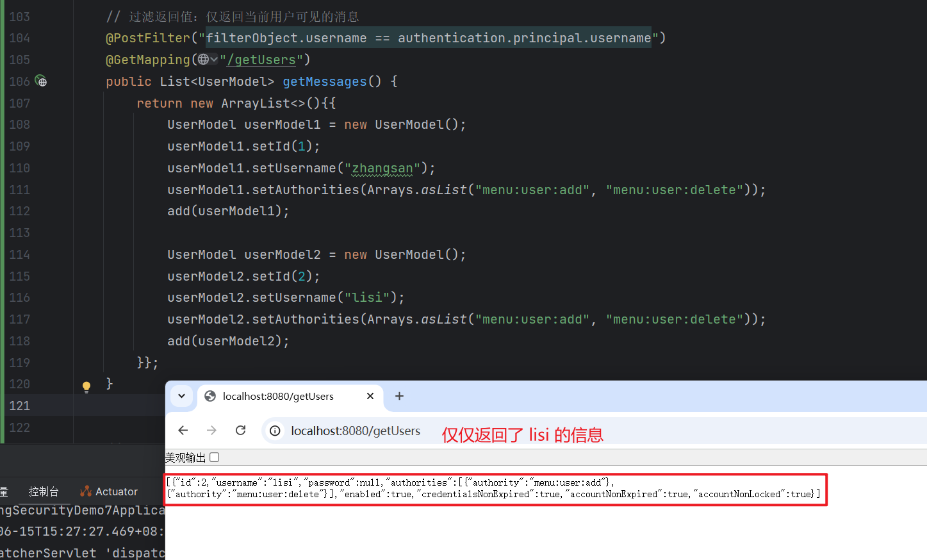Viewport: 927px width, 560px height.
Task: Click userModel2.setId(2) line
Action: click(x=243, y=276)
